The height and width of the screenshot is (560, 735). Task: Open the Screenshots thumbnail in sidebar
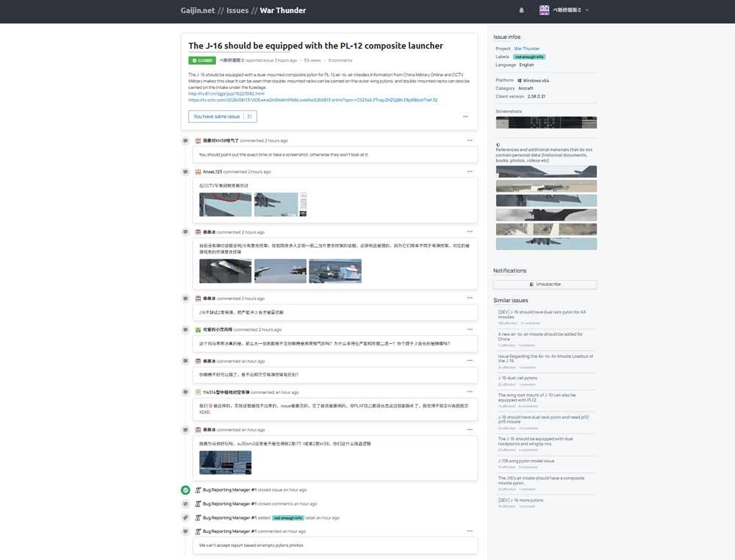click(546, 122)
